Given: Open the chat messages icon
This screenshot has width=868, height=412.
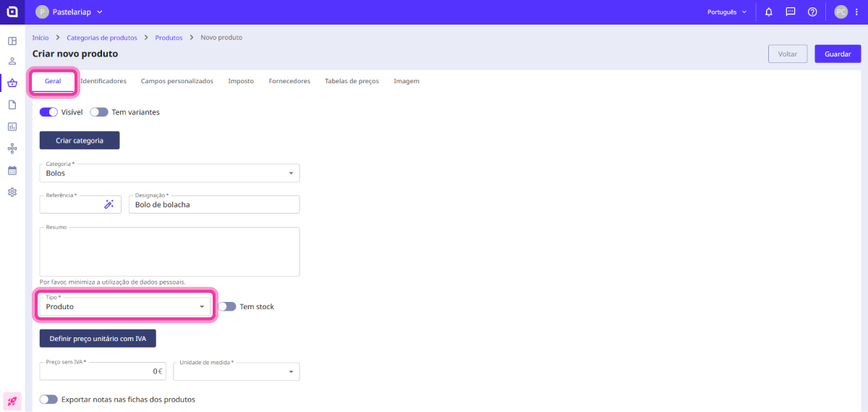Looking at the screenshot, I should click(x=791, y=12).
